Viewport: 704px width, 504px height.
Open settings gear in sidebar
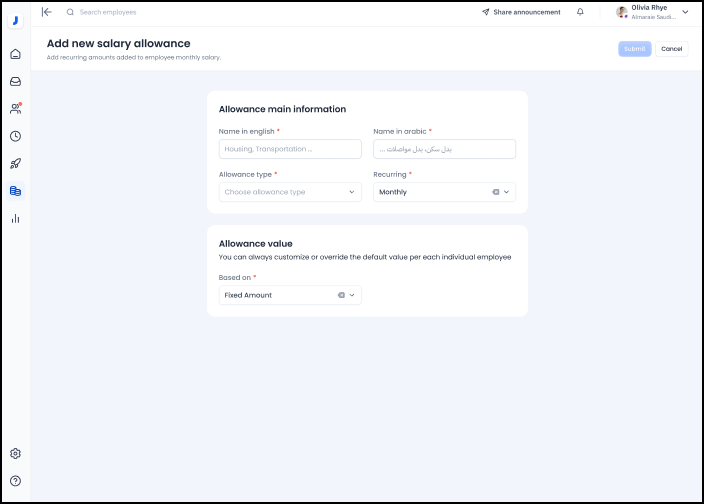click(x=15, y=453)
